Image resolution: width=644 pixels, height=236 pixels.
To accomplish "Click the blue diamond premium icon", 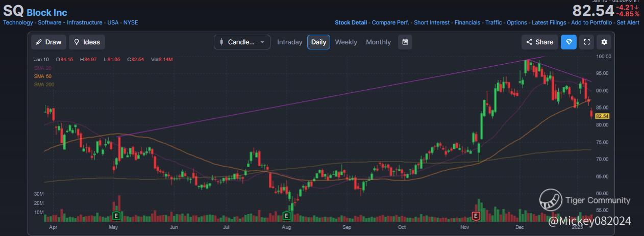I will [x=568, y=42].
